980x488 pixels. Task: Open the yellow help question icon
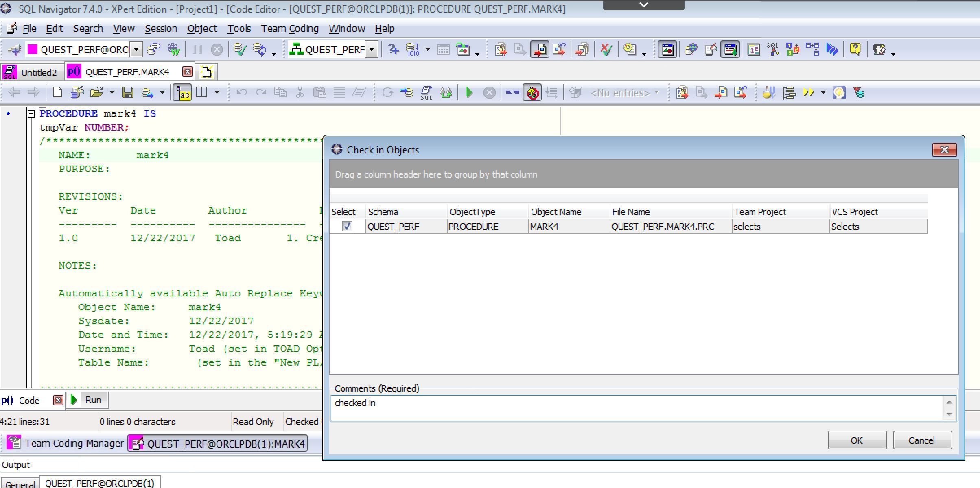click(x=855, y=50)
